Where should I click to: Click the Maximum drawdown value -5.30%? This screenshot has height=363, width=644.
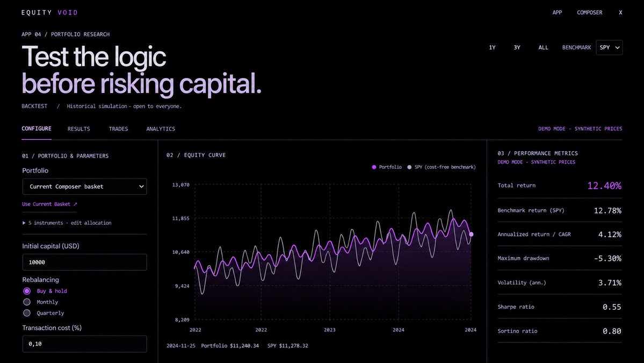[607, 259]
